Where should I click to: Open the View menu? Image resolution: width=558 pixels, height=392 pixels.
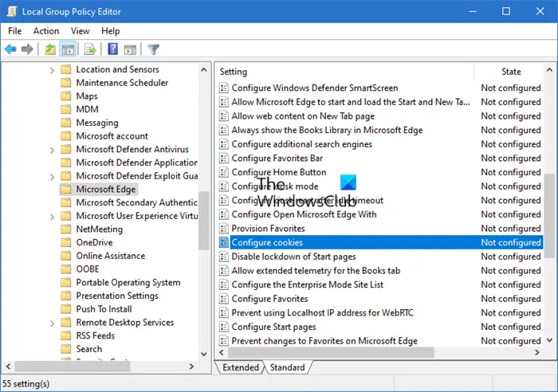tap(80, 31)
